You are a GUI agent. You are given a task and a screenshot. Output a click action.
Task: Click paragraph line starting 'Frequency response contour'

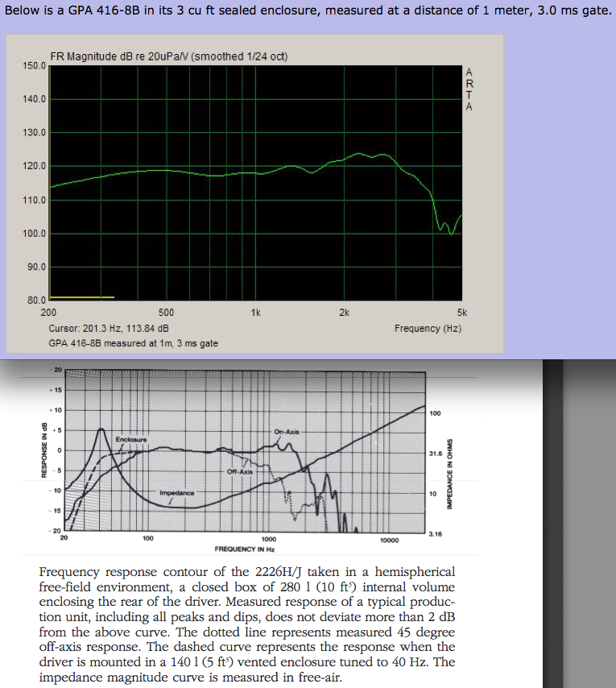pos(247,572)
